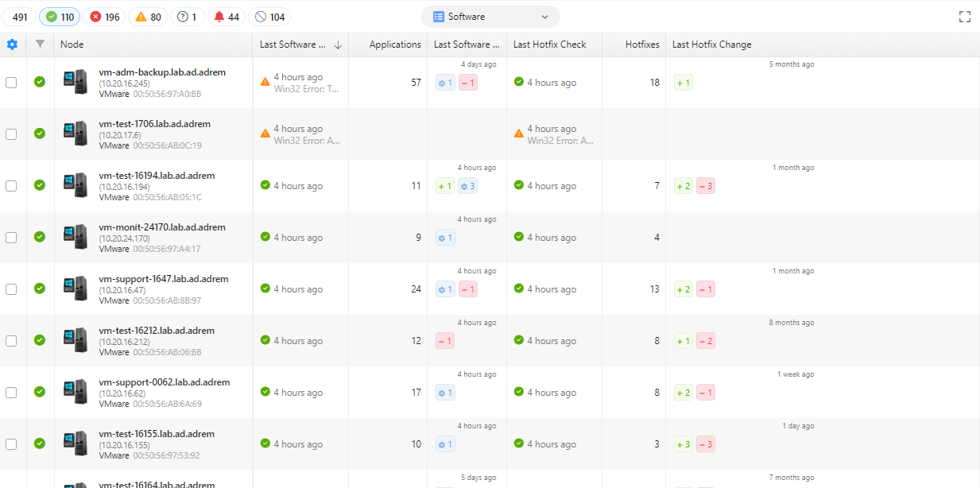Click −3 hotfix badge in vm-test-16194 row
Screen dimensions: 980x488
(706, 186)
